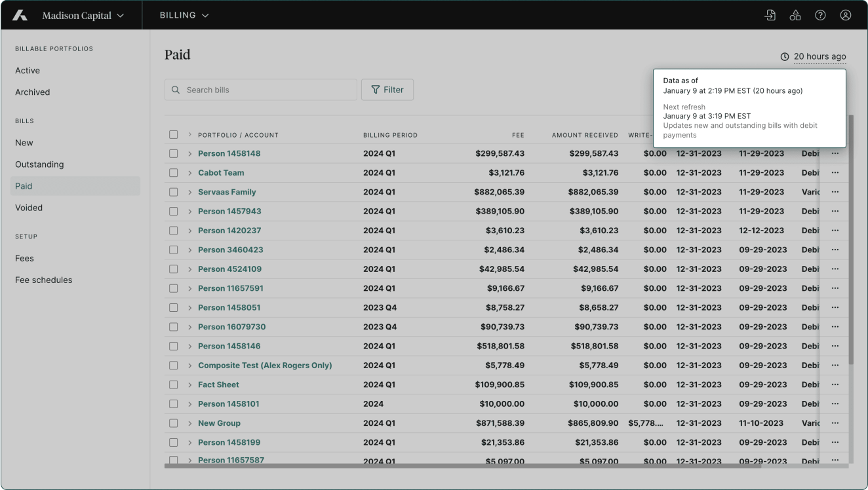Go to Outstanding bills in sidebar
The image size is (868, 490).
39,164
